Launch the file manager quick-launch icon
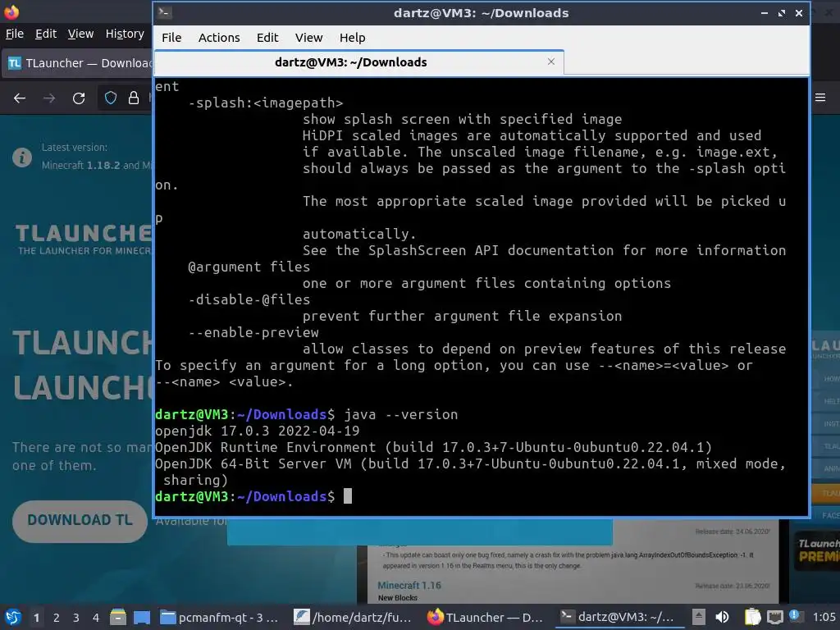The width and height of the screenshot is (840, 630). click(118, 617)
